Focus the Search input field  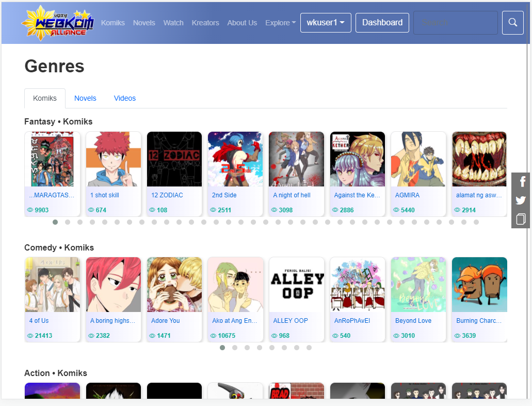455,23
